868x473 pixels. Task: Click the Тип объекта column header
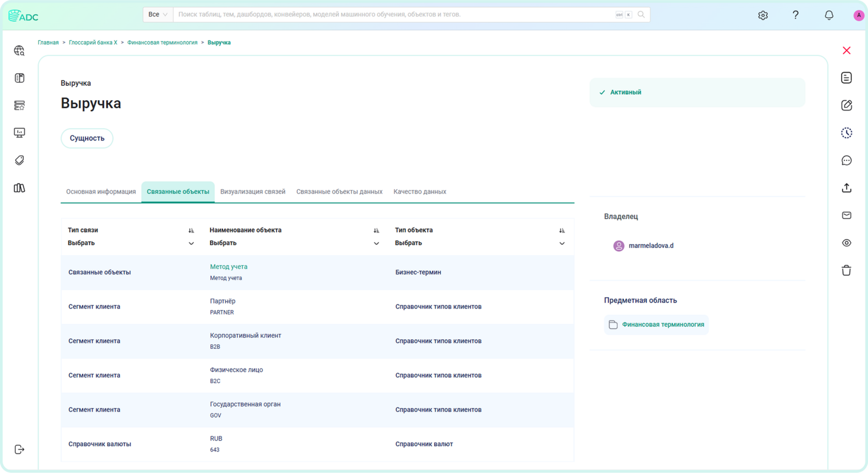(414, 231)
